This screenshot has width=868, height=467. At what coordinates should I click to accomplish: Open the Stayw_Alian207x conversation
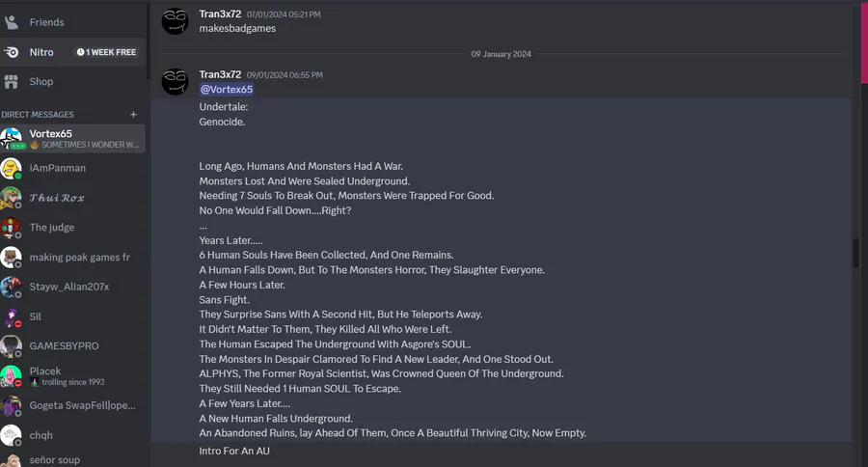click(69, 287)
